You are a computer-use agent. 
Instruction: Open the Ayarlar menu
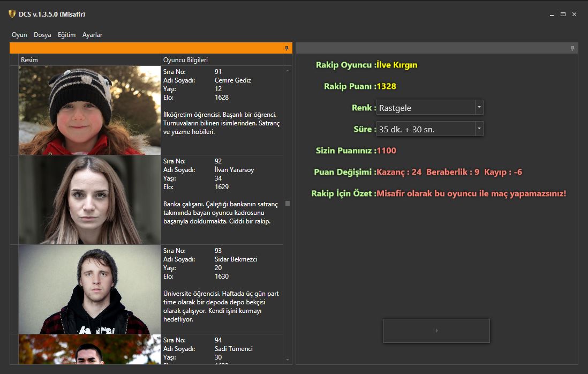pyautogui.click(x=92, y=35)
